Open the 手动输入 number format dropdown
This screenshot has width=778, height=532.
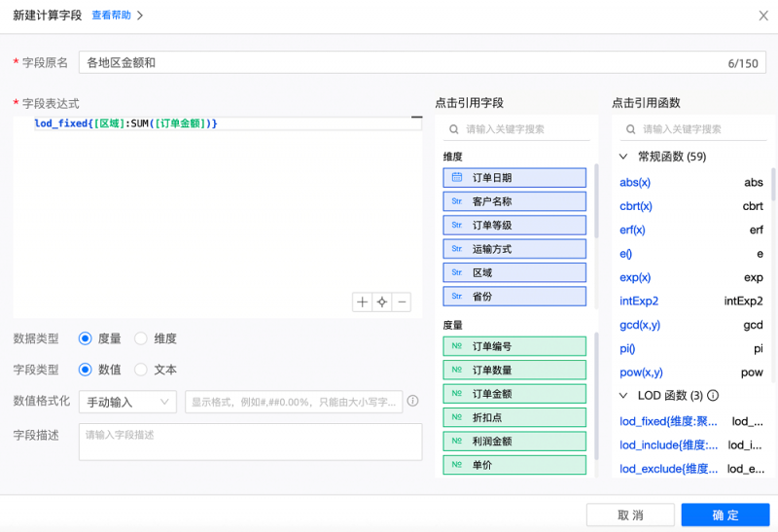pos(126,402)
